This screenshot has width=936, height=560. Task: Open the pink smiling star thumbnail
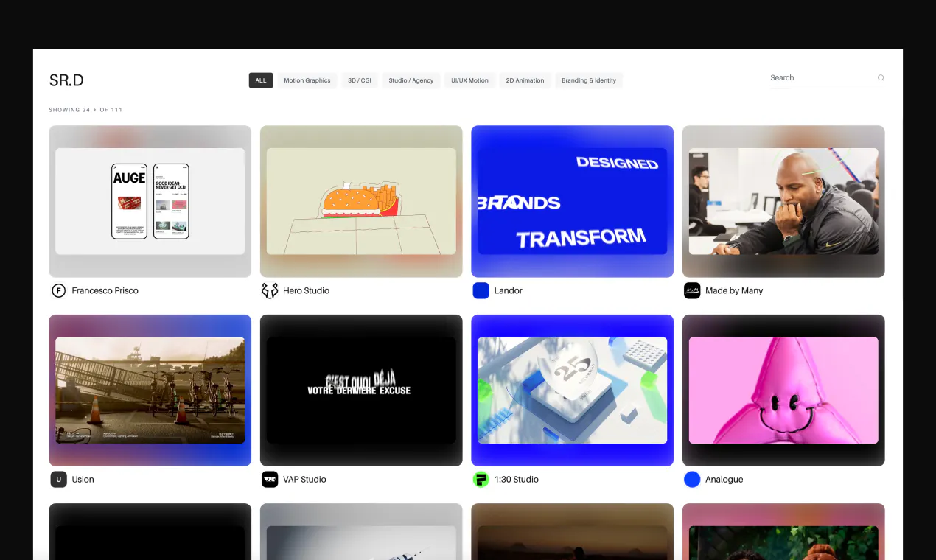tap(783, 391)
